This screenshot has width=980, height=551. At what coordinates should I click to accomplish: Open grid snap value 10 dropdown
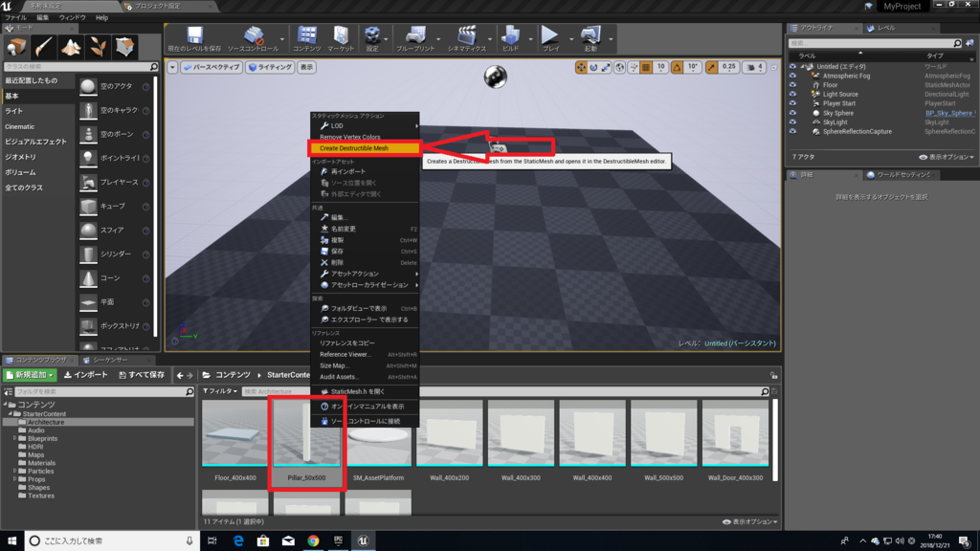[x=660, y=68]
